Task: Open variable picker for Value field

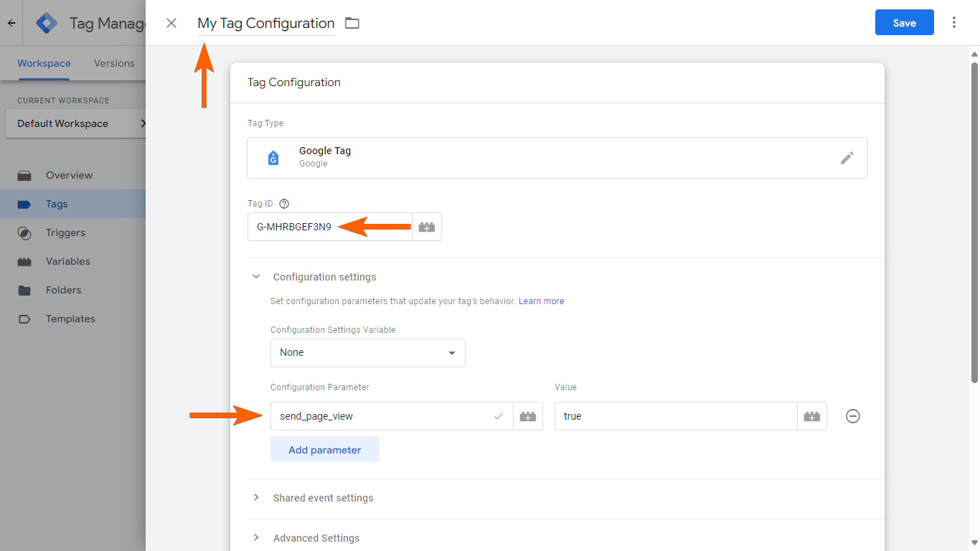Action: pos(812,416)
